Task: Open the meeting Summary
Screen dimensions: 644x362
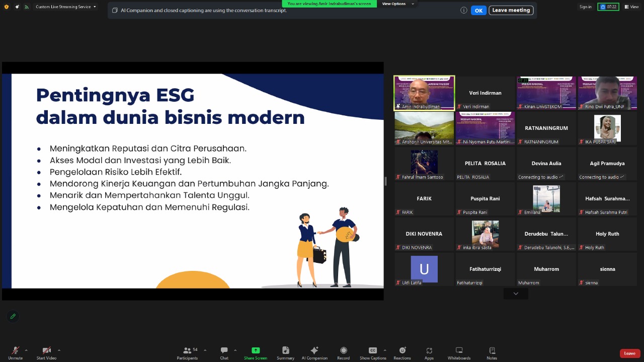Action: point(285,350)
